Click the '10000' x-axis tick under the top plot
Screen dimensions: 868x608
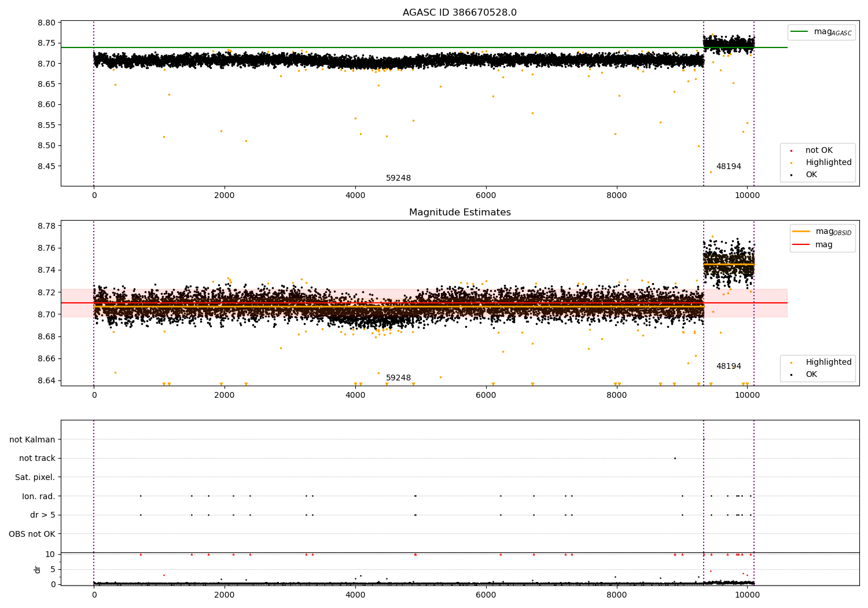click(x=747, y=196)
